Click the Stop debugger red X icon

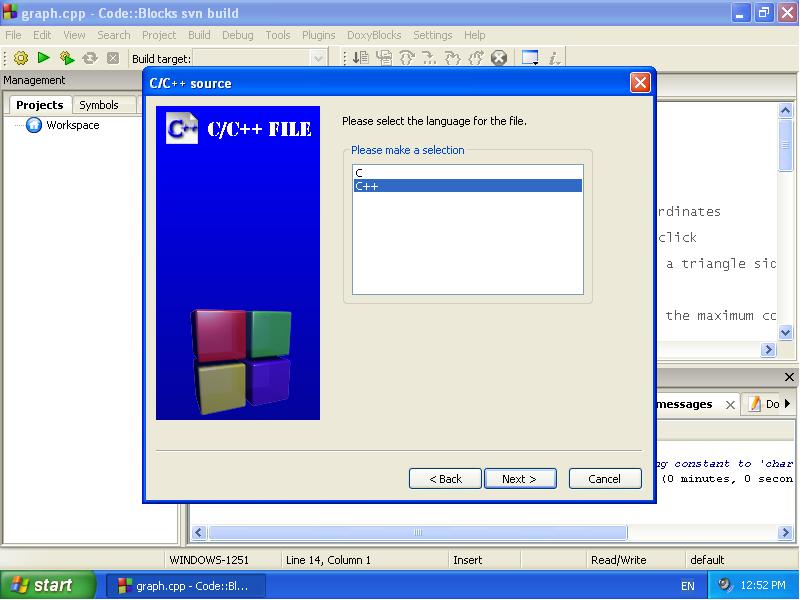tap(499, 58)
